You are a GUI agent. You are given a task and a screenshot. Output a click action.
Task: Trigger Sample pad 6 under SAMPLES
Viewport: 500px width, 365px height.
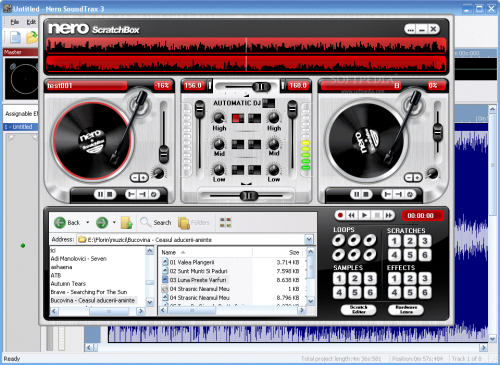[370, 292]
